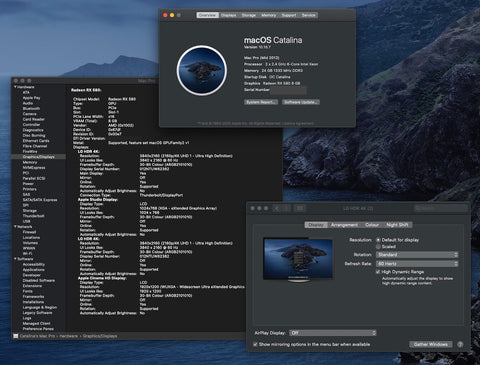Select Audio in hardware sidebar

(28, 103)
